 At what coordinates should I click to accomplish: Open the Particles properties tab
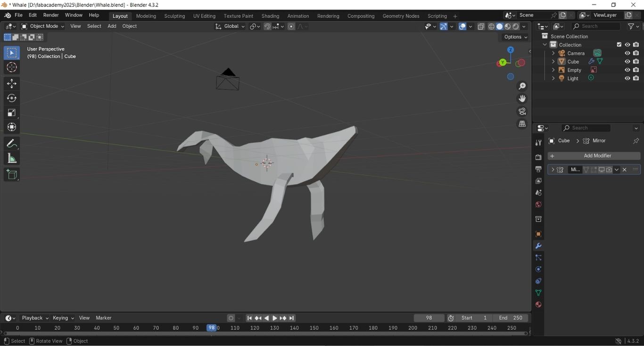coord(538,258)
